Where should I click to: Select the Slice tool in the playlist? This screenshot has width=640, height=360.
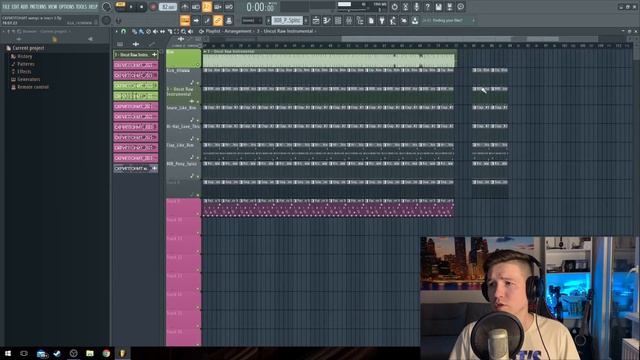[x=170, y=31]
